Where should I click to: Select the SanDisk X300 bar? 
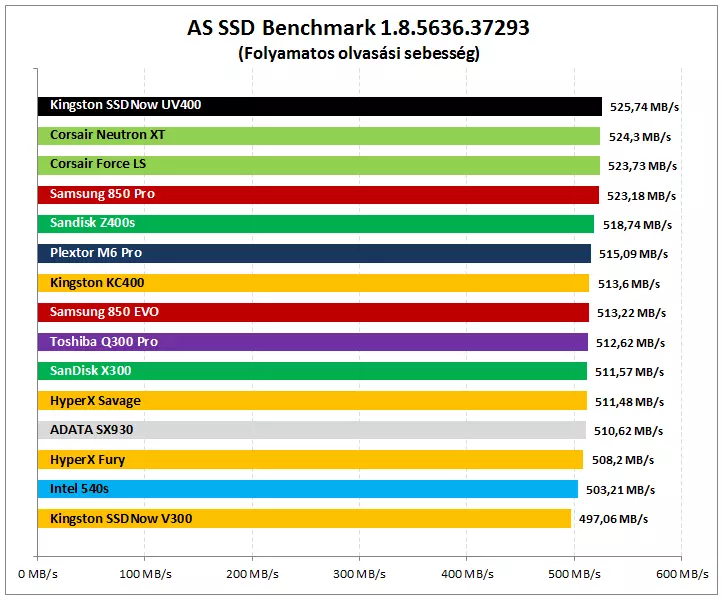point(312,371)
